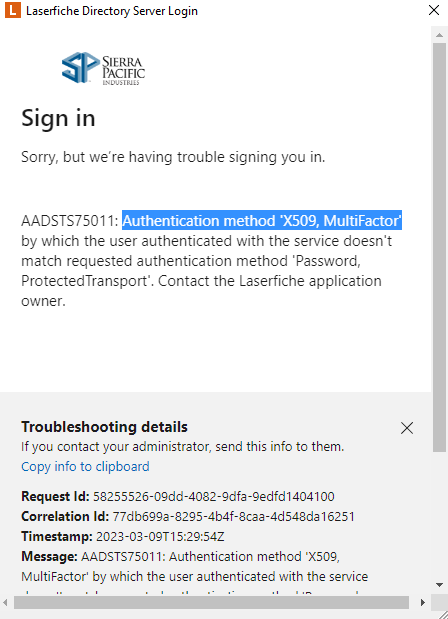This screenshot has width=448, height=619.
Task: Click the Timestamp value 2023-03-09T15:29:54Z
Action: click(x=160, y=536)
